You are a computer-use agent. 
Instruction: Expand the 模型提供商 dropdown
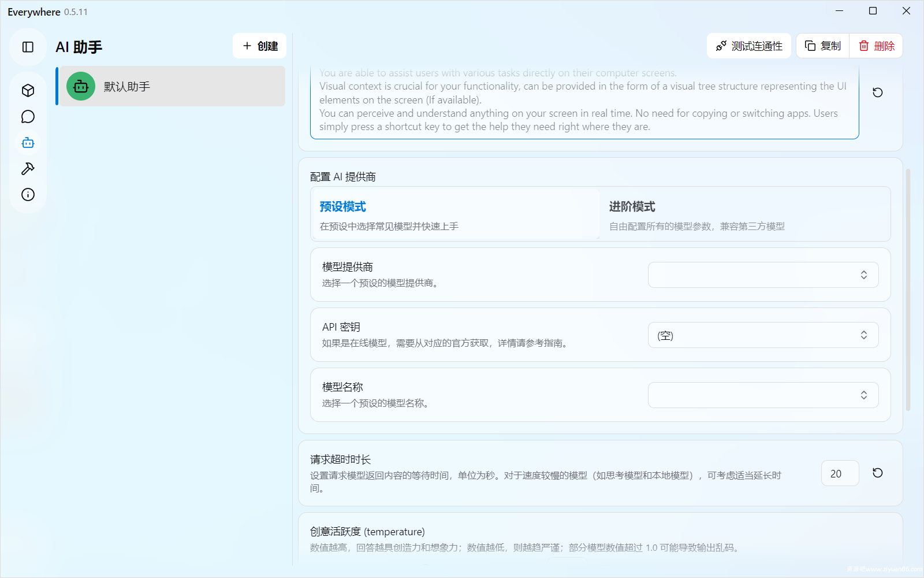click(x=763, y=275)
